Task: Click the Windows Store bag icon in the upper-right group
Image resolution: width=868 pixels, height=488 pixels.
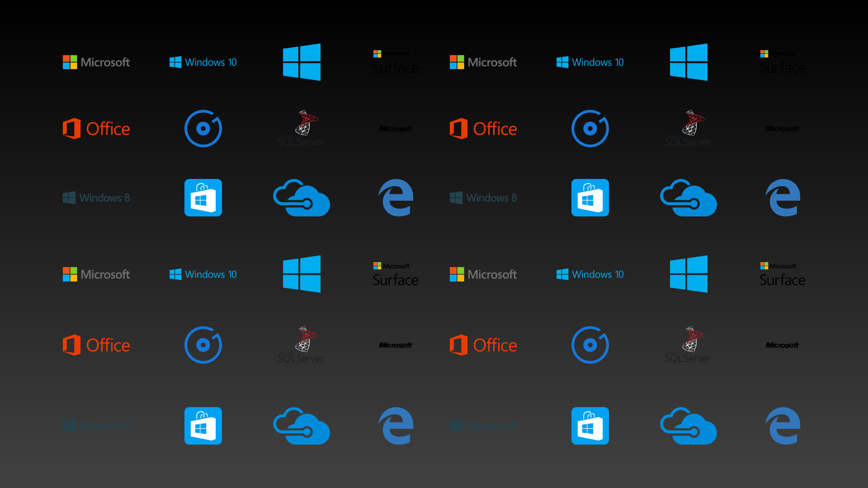Action: [590, 198]
